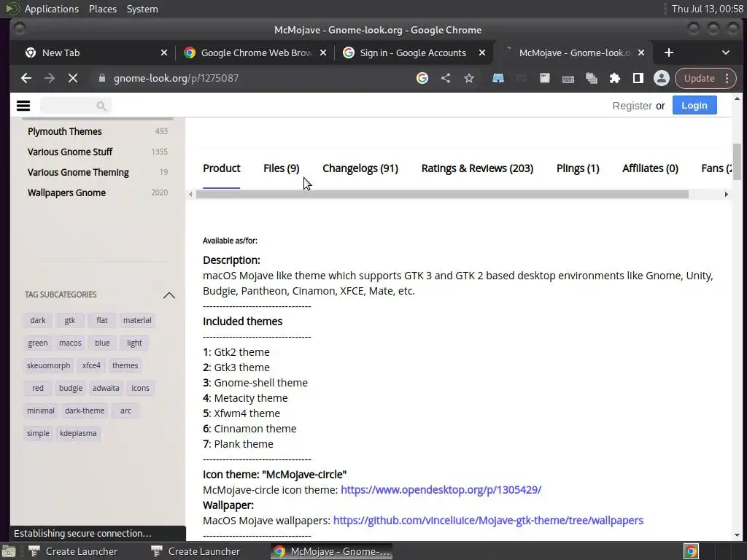Image resolution: width=747 pixels, height=560 pixels.
Task: Select the skeuomorph tag
Action: click(x=49, y=366)
